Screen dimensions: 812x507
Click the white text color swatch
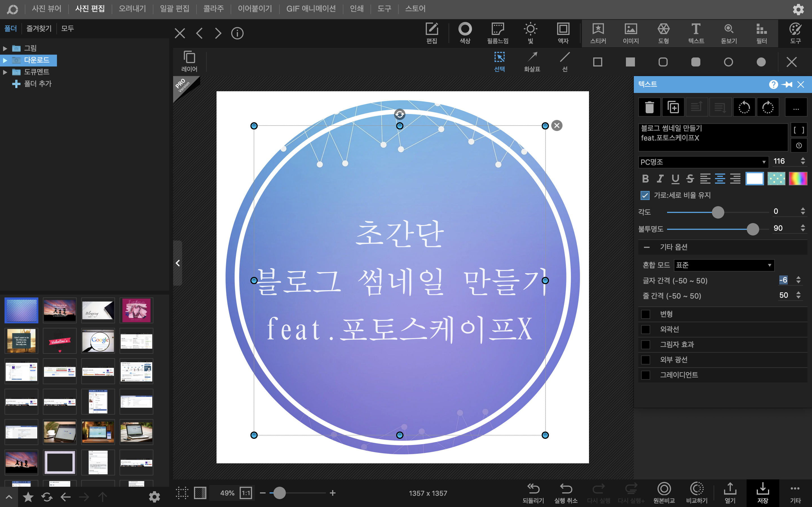pos(754,179)
